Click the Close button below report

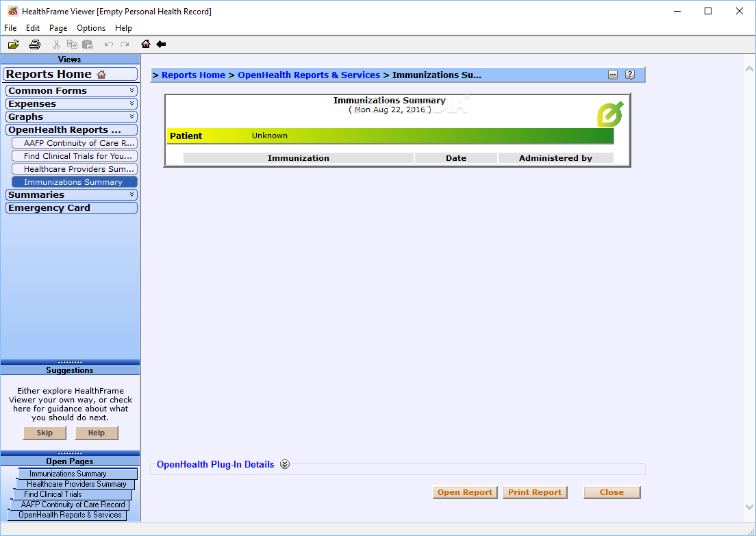[x=612, y=492]
